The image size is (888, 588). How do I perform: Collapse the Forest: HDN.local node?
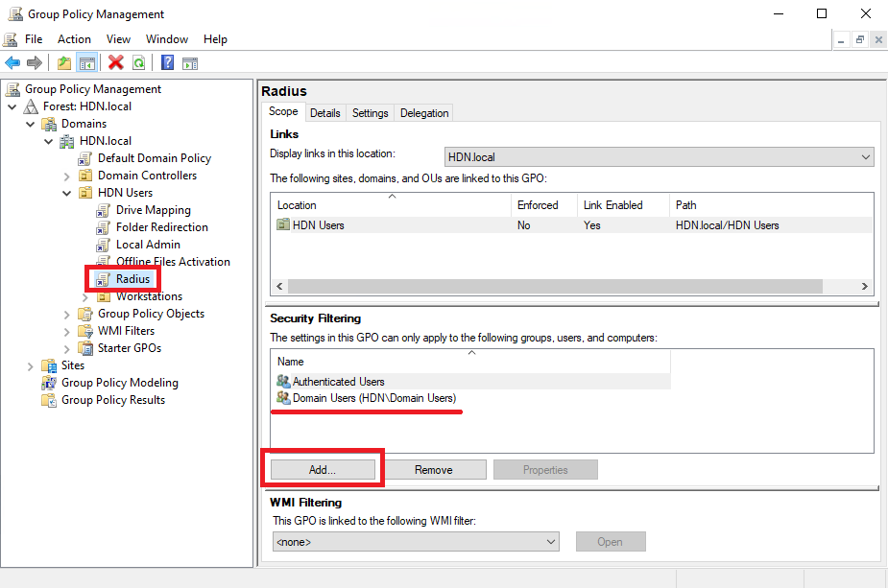tap(12, 106)
